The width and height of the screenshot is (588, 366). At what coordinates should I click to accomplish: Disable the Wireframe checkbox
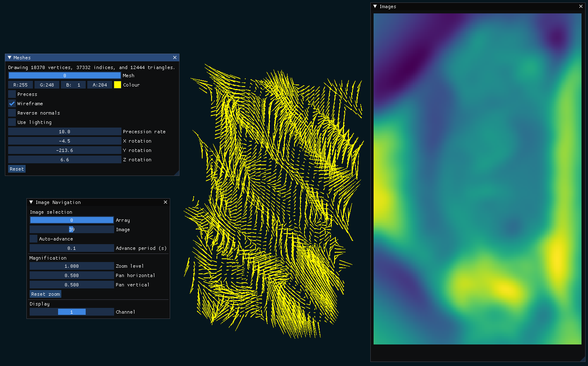(x=12, y=103)
